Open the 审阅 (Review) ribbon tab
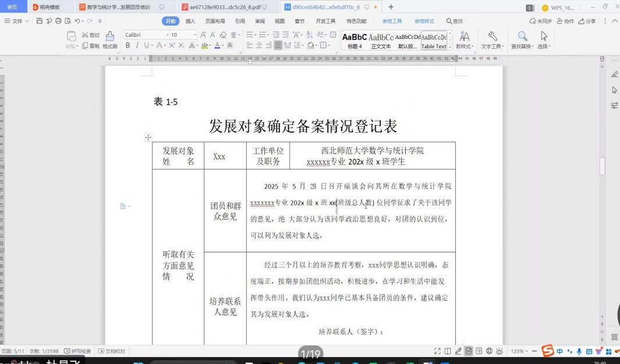 click(x=260, y=22)
